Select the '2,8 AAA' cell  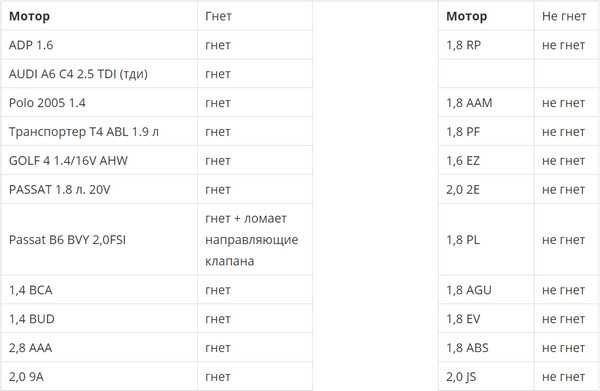(99, 348)
